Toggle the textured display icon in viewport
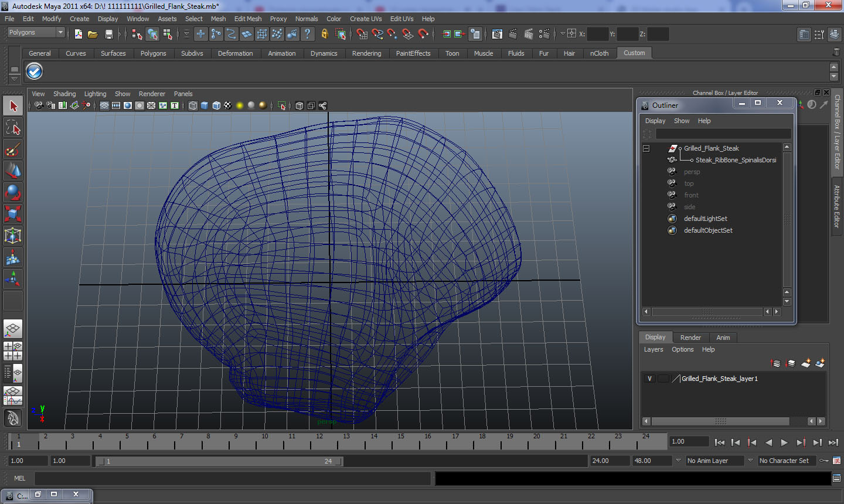 pos(227,105)
